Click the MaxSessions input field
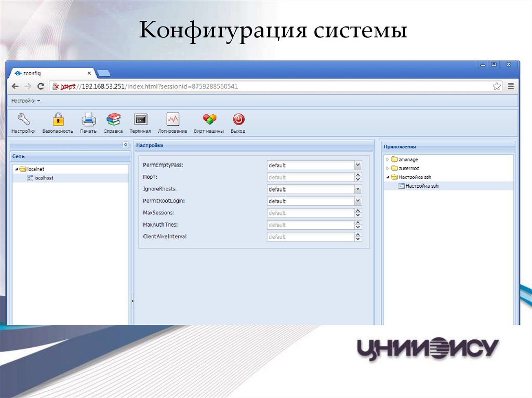 310,213
